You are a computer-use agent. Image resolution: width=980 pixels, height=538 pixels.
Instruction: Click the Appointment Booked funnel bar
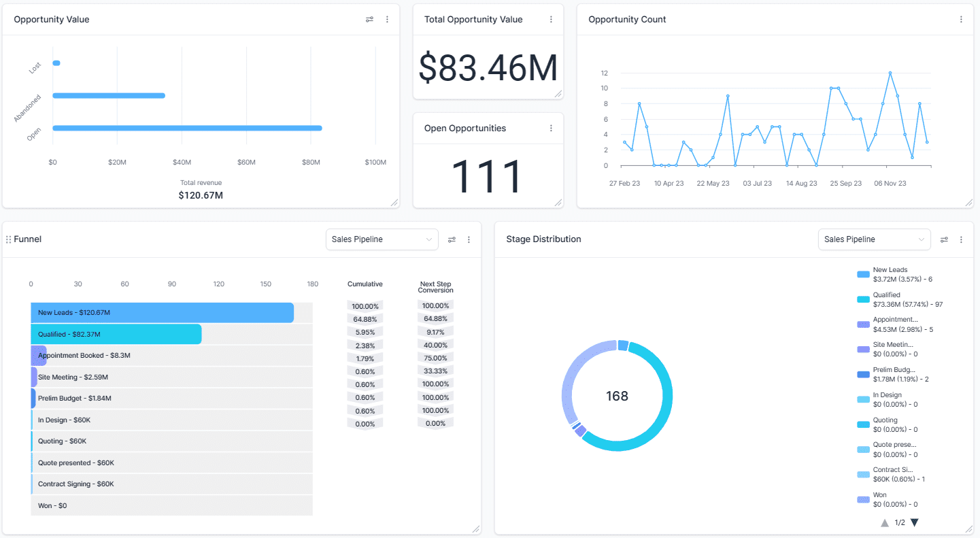39,355
